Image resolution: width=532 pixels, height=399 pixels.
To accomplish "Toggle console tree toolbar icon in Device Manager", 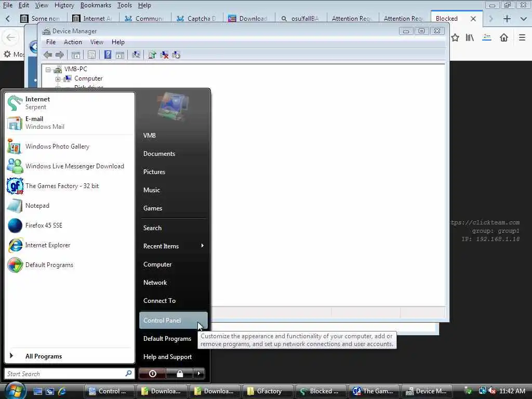I will pos(76,55).
